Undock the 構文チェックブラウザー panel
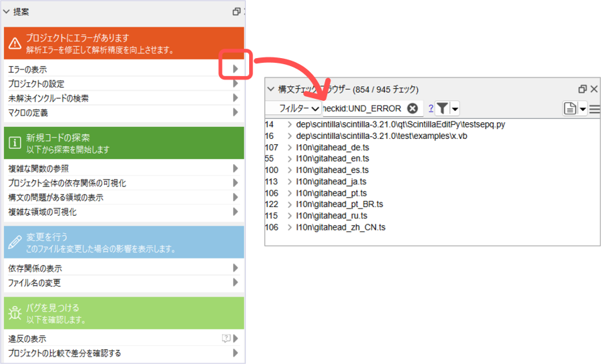Screen dimensions: 601x364 582,89
